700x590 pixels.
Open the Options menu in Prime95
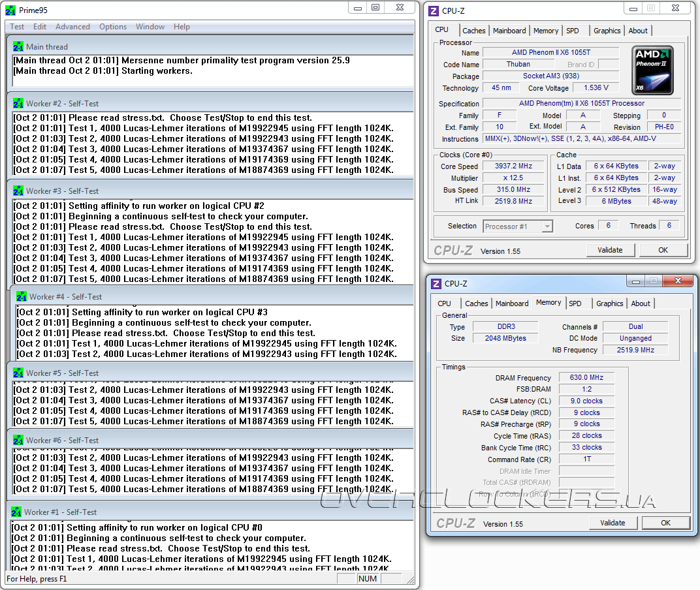coord(113,27)
